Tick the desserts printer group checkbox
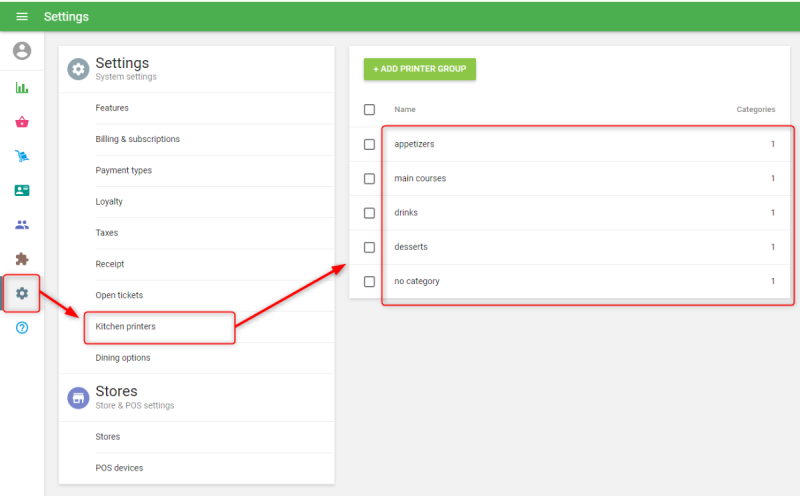 [369, 247]
